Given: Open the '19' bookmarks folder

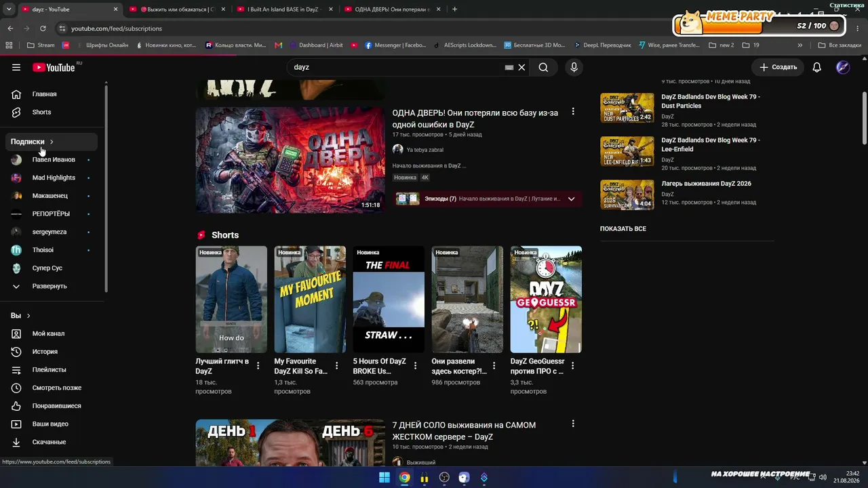Looking at the screenshot, I should coord(751,45).
